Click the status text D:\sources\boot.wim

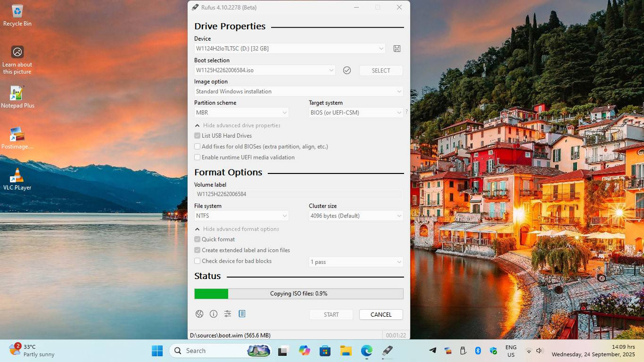(x=230, y=335)
